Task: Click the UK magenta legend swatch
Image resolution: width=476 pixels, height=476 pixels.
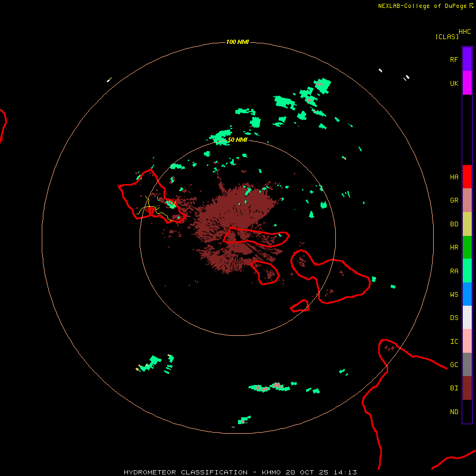Action: [467, 83]
